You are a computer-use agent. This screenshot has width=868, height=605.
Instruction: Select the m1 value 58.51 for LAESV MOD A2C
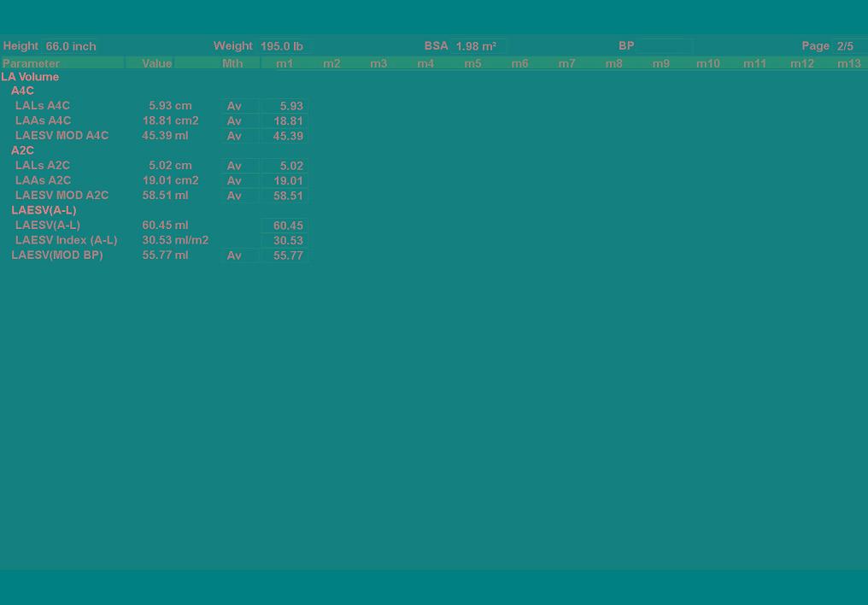pyautogui.click(x=284, y=196)
